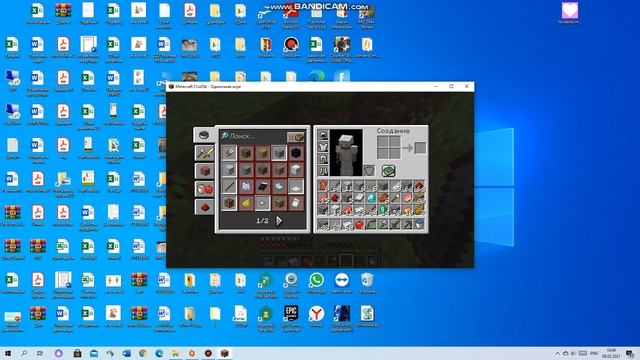Launch Google Chrome from the taskbar

click(143, 353)
